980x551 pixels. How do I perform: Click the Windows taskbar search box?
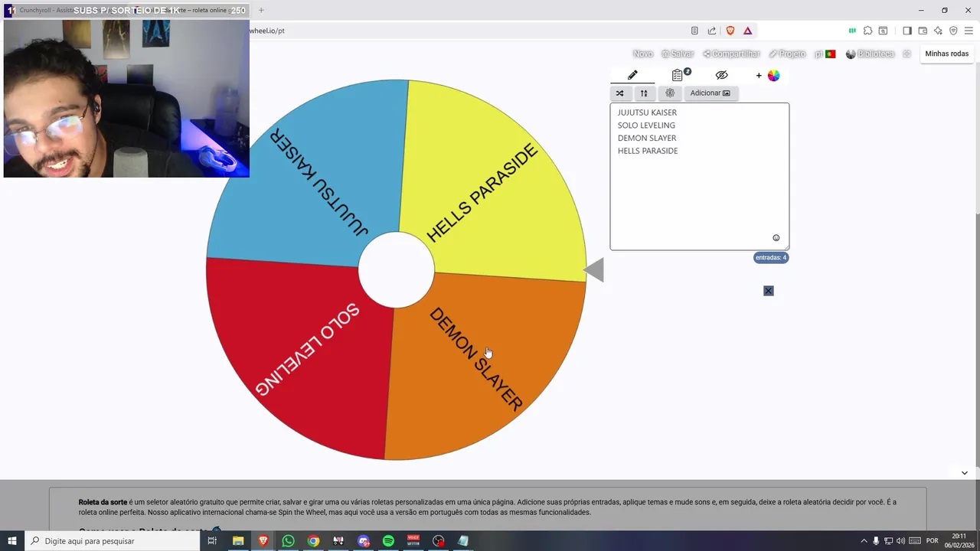(x=113, y=541)
